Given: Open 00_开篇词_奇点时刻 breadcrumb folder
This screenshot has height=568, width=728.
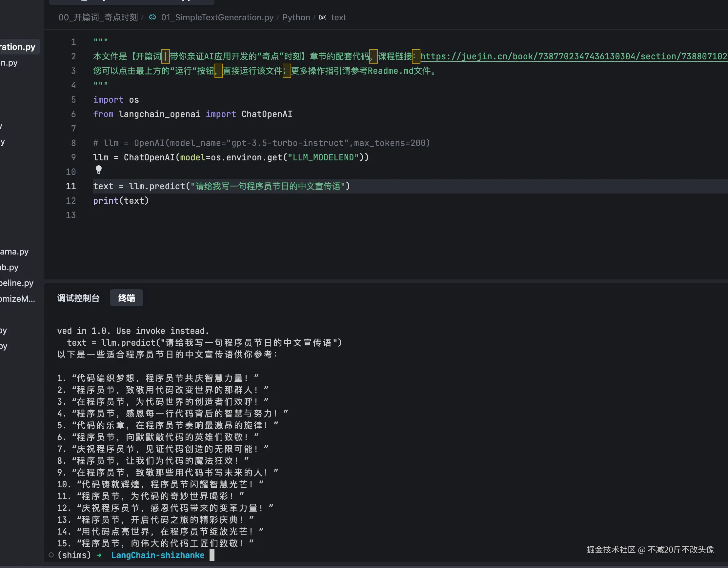Looking at the screenshot, I should [x=98, y=17].
